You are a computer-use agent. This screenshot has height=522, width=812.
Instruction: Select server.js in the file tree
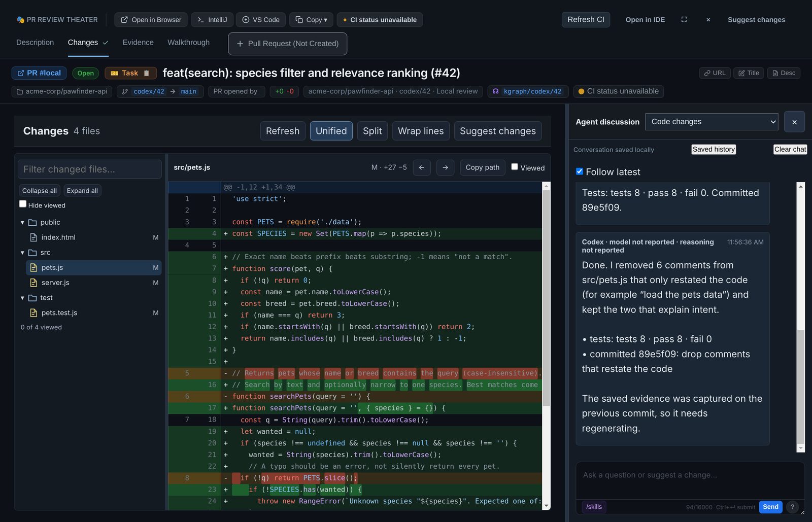coord(93,283)
